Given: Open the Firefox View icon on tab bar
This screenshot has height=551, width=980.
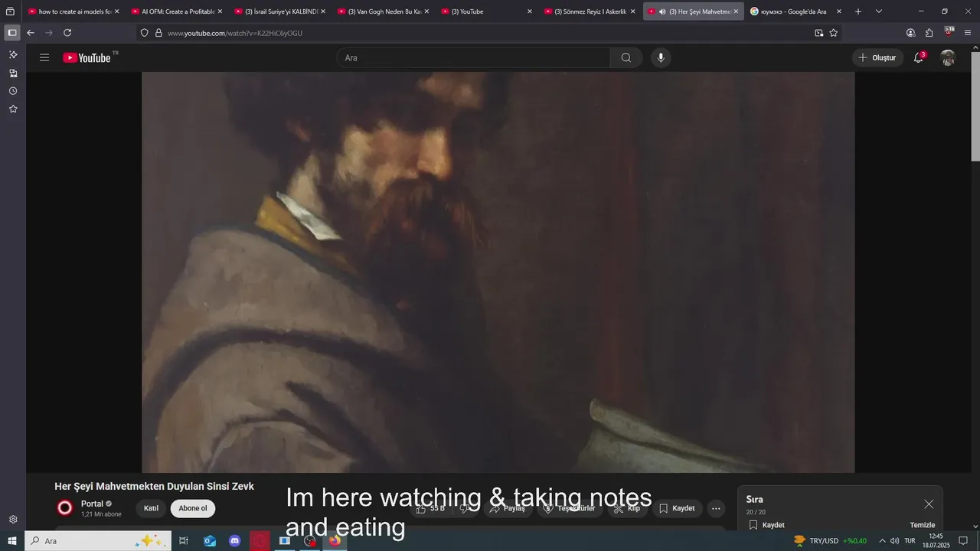Looking at the screenshot, I should click(x=11, y=11).
